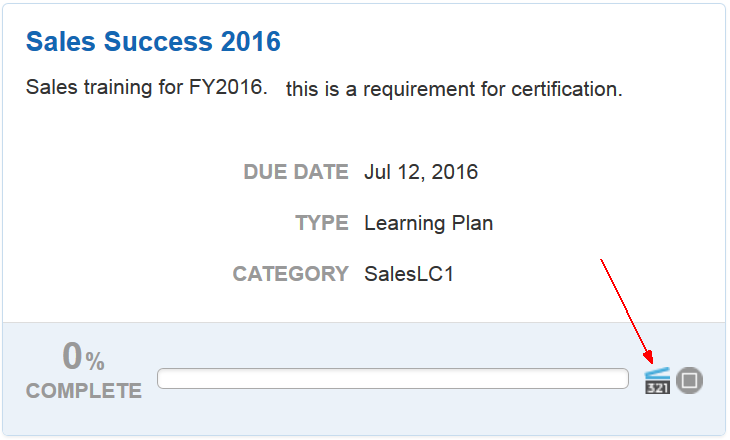Click the small percent sign beside 0

point(95,362)
